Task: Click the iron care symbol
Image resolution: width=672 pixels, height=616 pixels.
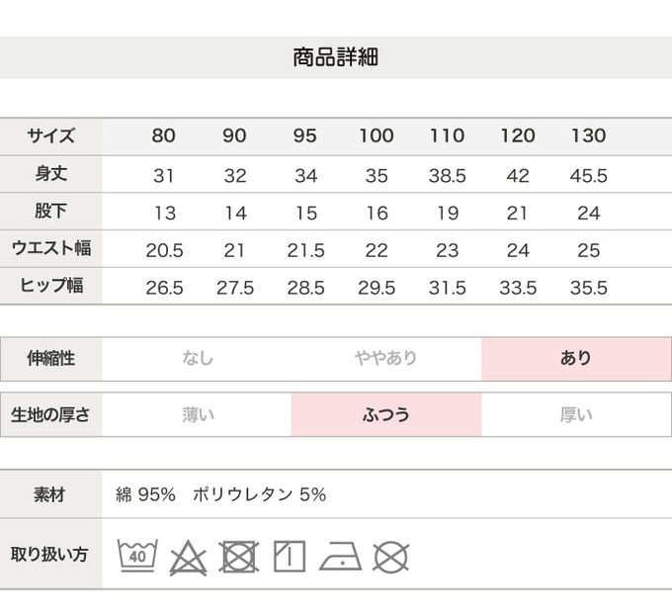Action: point(340,556)
